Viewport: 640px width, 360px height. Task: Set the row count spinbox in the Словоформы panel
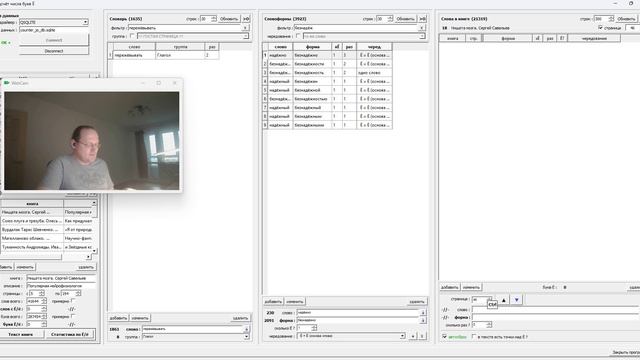[x=384, y=19]
